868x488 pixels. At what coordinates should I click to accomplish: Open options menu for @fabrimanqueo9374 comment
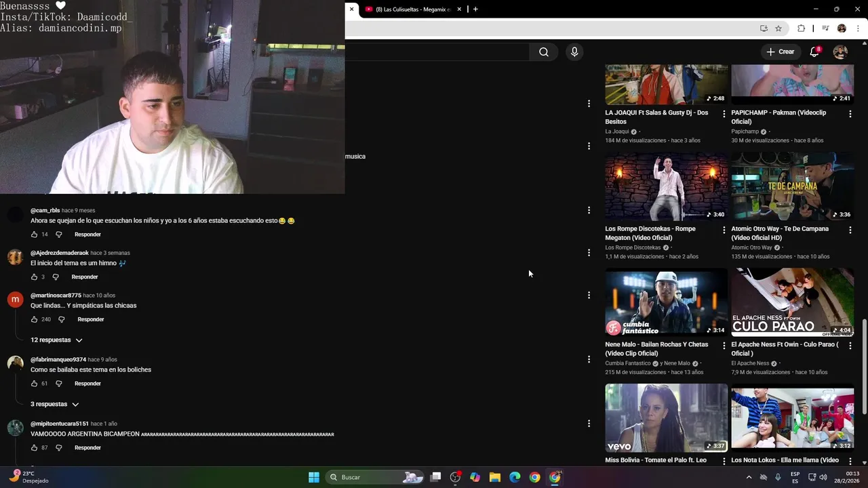pyautogui.click(x=589, y=359)
